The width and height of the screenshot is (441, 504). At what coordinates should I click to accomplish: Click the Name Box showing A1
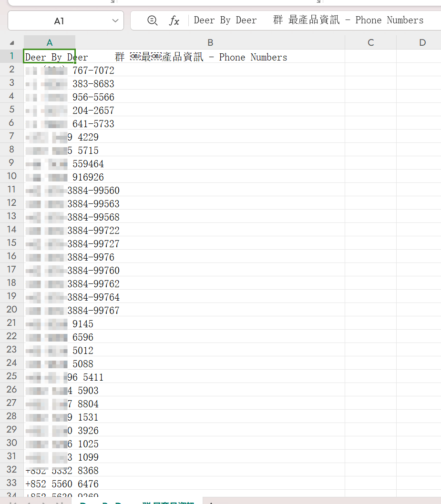[66, 21]
